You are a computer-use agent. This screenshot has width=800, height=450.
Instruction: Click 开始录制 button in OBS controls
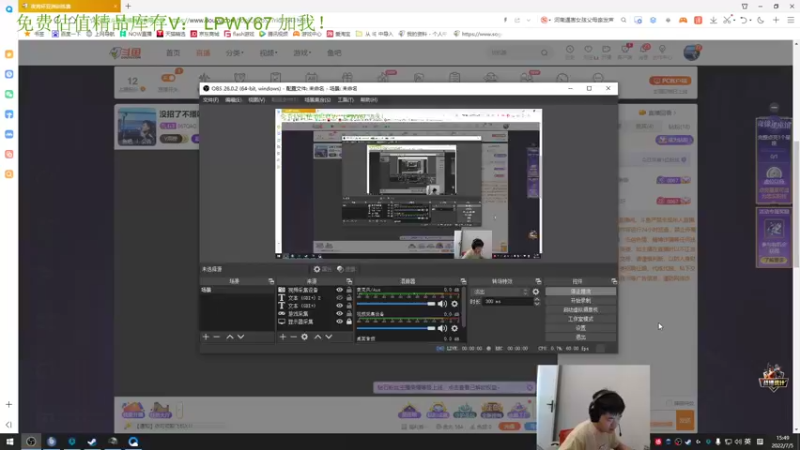(581, 301)
